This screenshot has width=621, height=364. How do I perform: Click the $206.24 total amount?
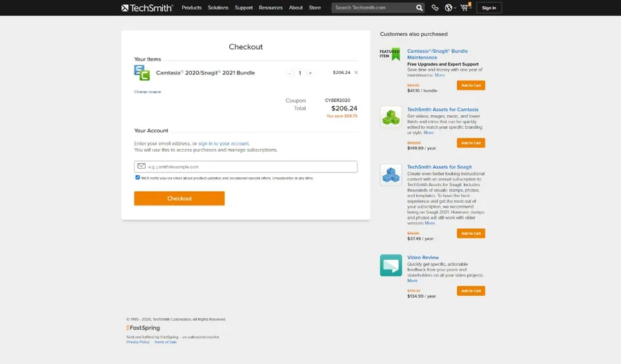(344, 108)
